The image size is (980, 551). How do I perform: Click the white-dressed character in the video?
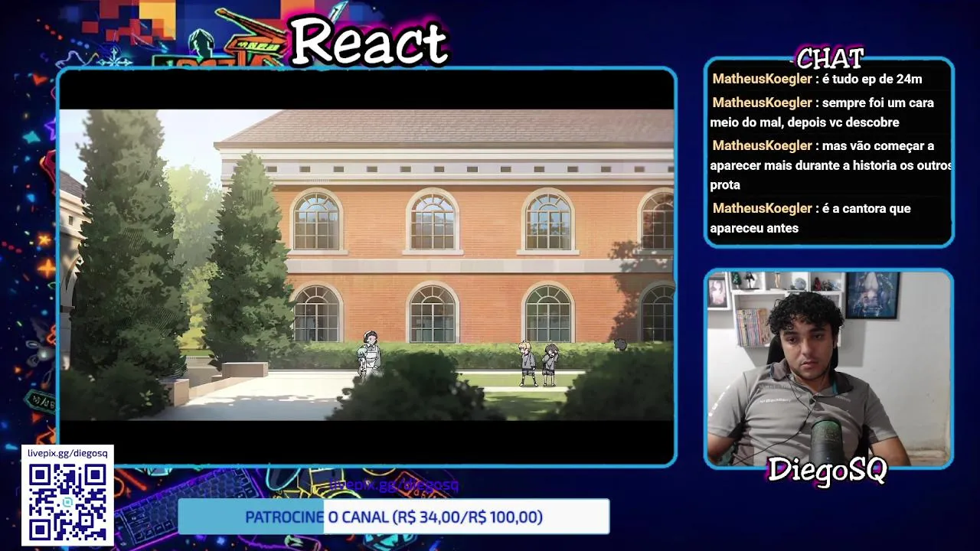(370, 354)
